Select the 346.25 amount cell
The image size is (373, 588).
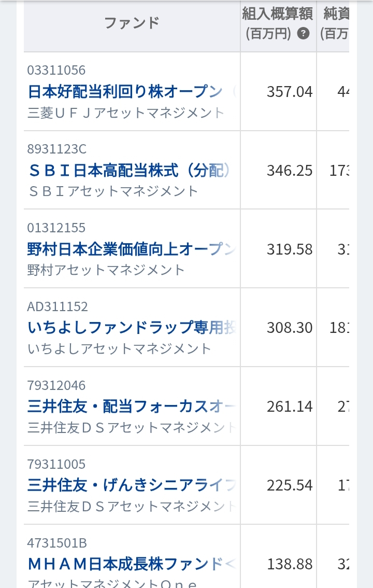click(290, 171)
